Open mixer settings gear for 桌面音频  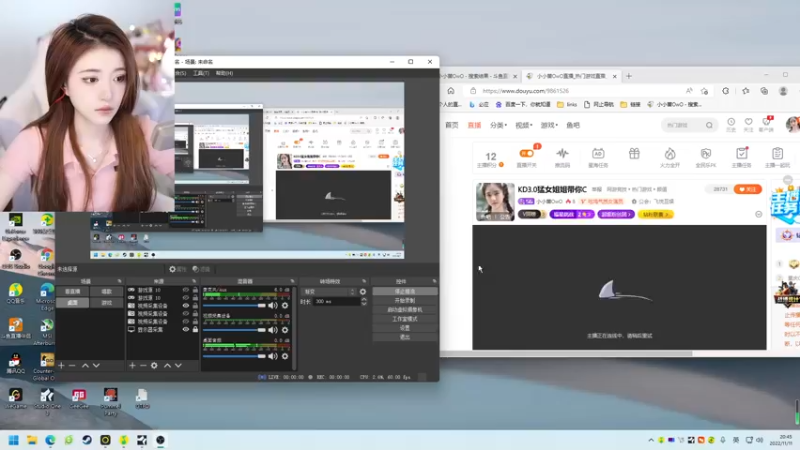click(285, 356)
